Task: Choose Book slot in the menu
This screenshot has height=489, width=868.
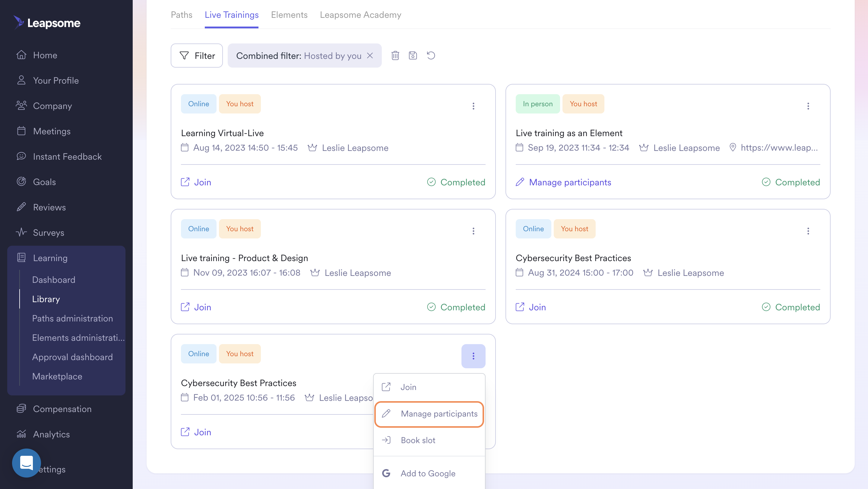Action: click(429, 440)
